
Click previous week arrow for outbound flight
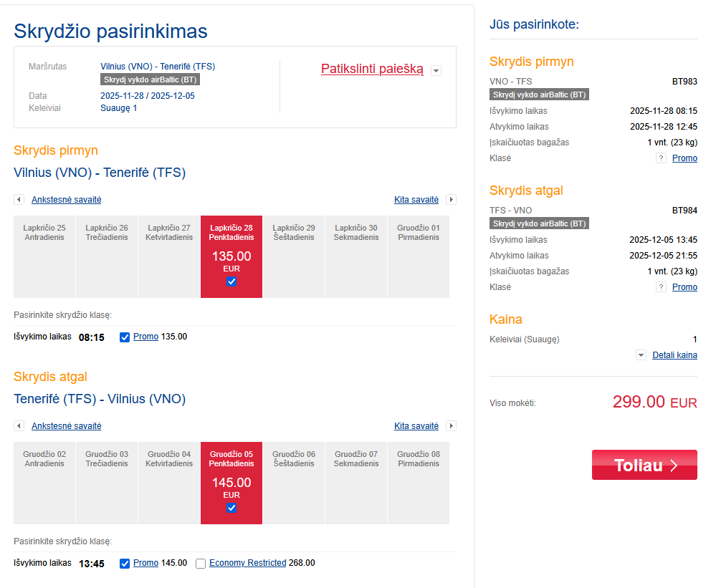19,200
